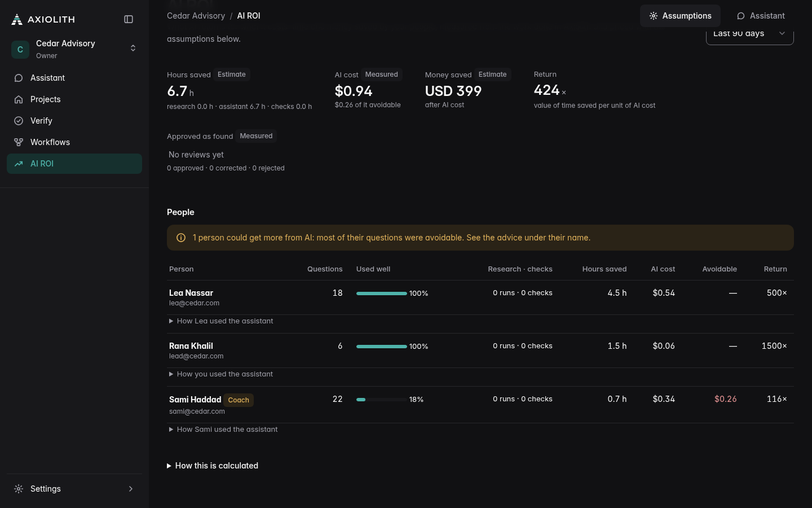812x508 pixels.
Task: Click the Lea Nassar name
Action: (191, 293)
